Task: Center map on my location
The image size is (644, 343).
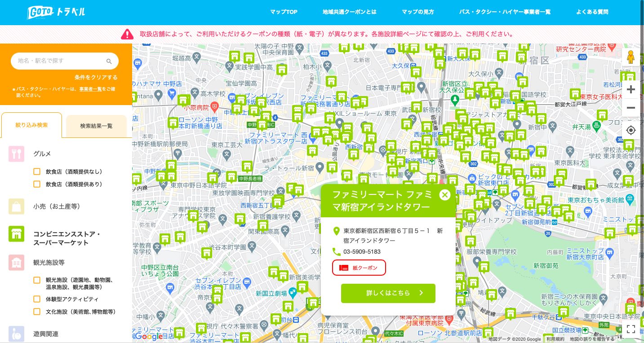Action: tap(631, 130)
